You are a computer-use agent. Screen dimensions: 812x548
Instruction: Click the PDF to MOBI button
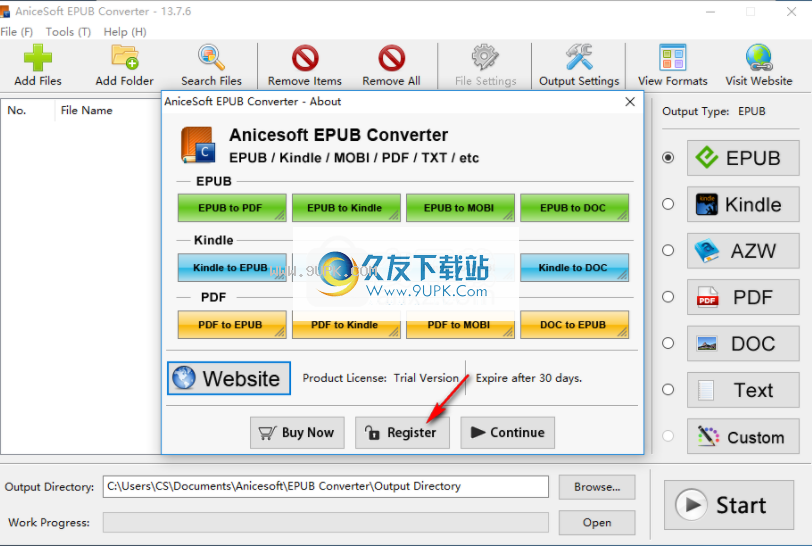(x=460, y=325)
